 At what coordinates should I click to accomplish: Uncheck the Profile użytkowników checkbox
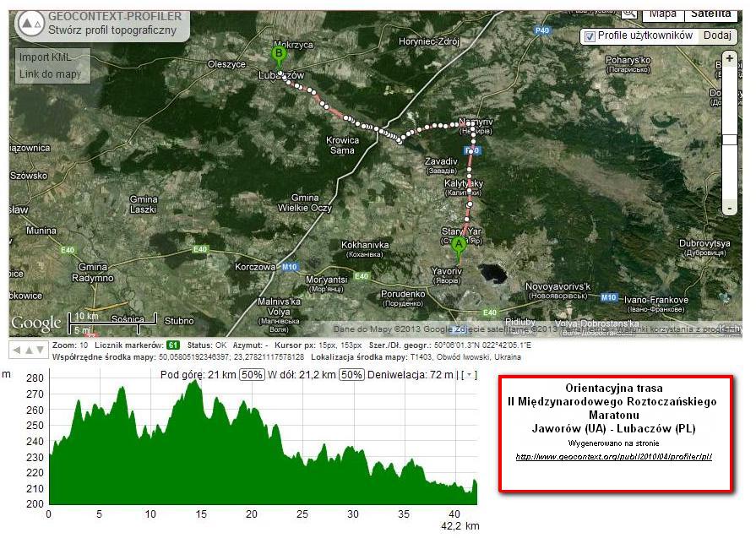click(590, 36)
